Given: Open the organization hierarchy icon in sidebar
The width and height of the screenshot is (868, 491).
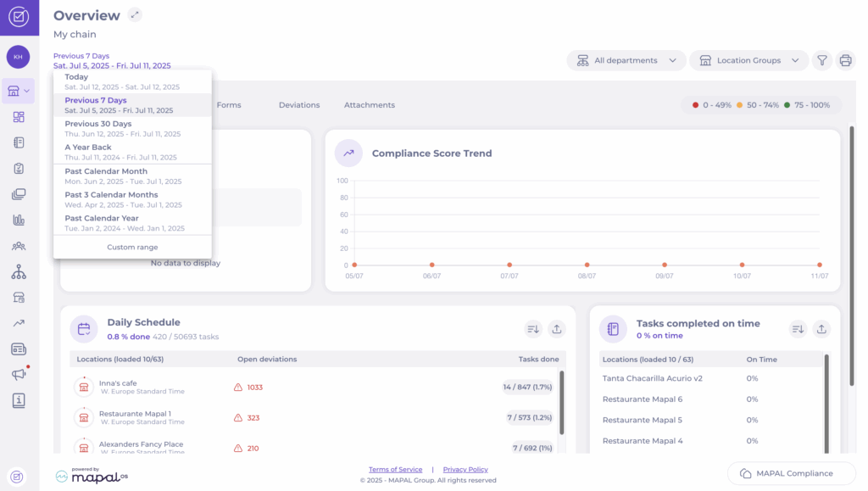Looking at the screenshot, I should [19, 272].
